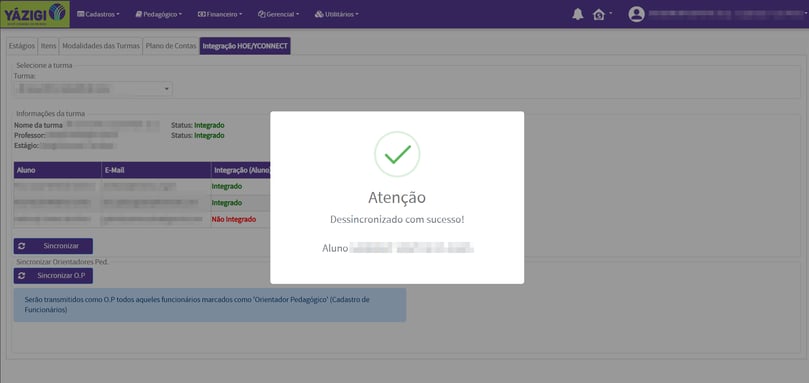Click the Aluno column header

(x=58, y=170)
